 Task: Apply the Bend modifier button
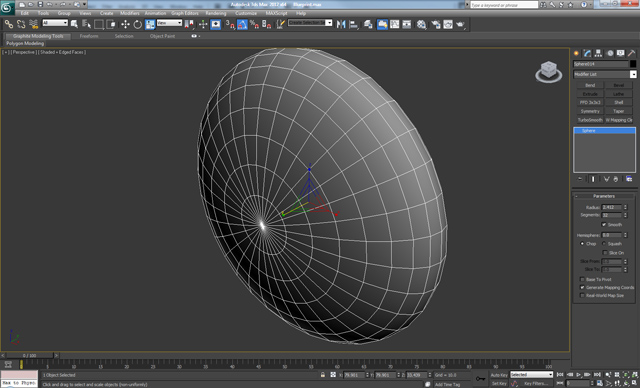[x=590, y=85]
